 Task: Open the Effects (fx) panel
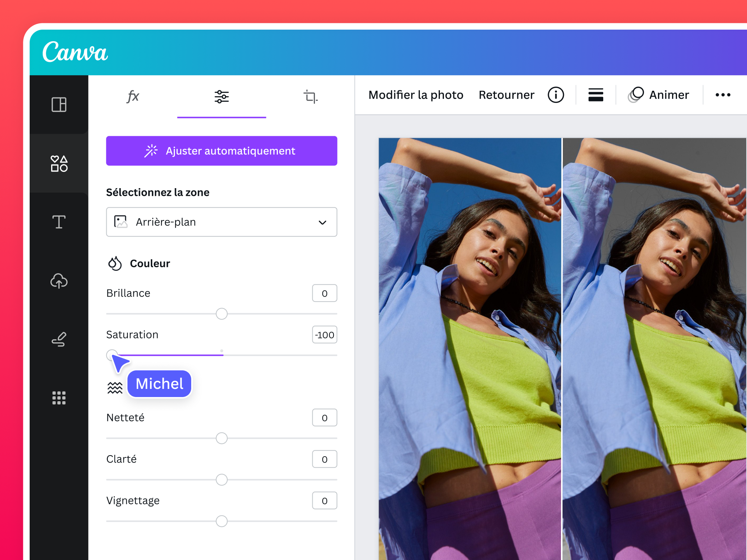coord(133,96)
